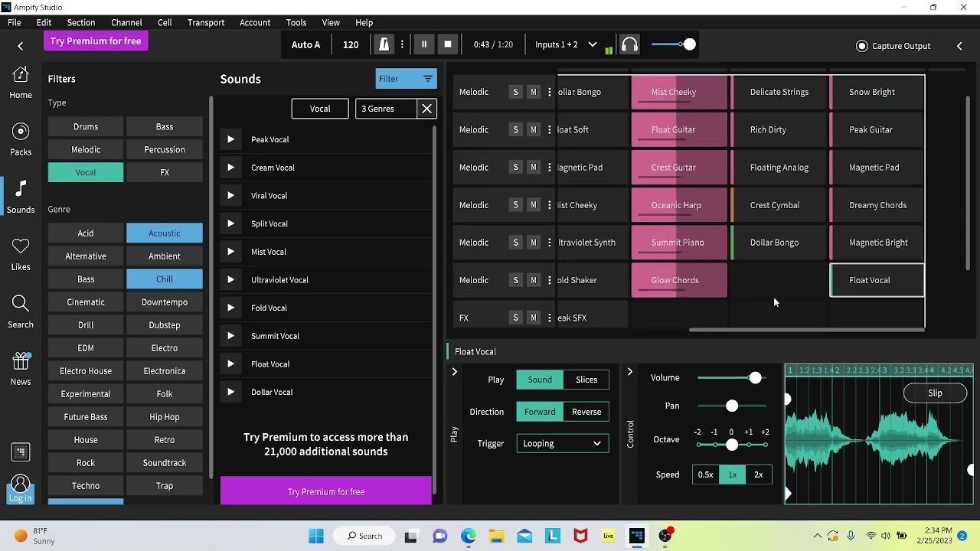The width and height of the screenshot is (980, 551).
Task: Adjust the Pan slider handle
Action: click(732, 406)
